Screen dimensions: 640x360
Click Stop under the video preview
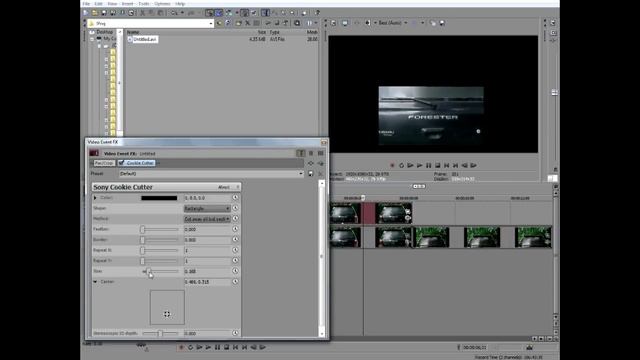tap(438, 165)
